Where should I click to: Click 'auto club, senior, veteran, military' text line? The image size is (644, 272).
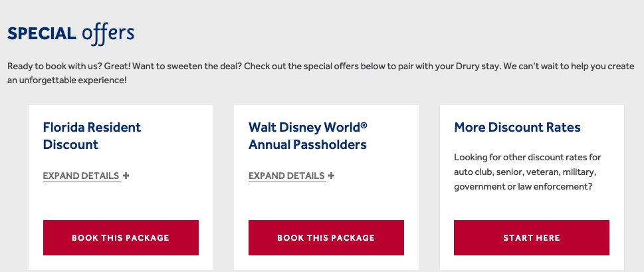click(526, 172)
